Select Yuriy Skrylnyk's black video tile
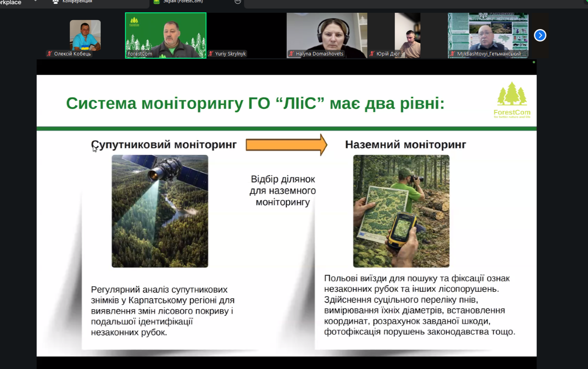588x369 pixels. (x=246, y=33)
